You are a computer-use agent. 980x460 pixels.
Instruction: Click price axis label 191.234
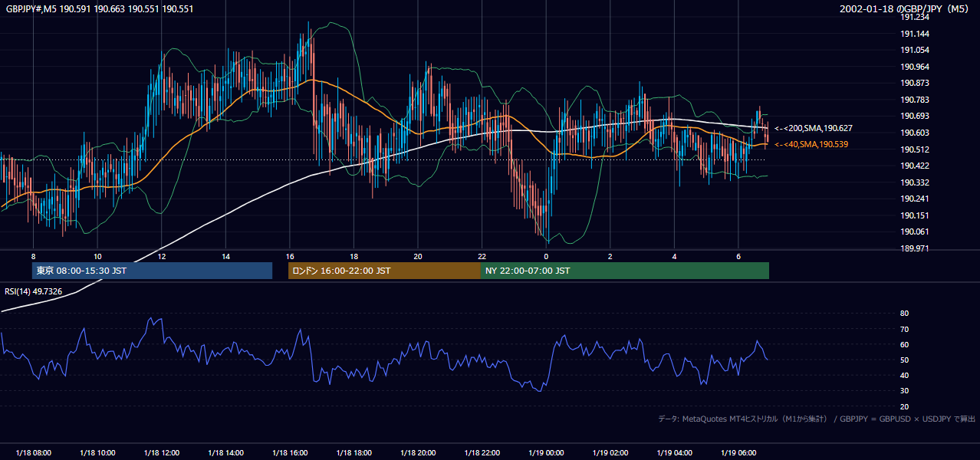tap(915, 17)
